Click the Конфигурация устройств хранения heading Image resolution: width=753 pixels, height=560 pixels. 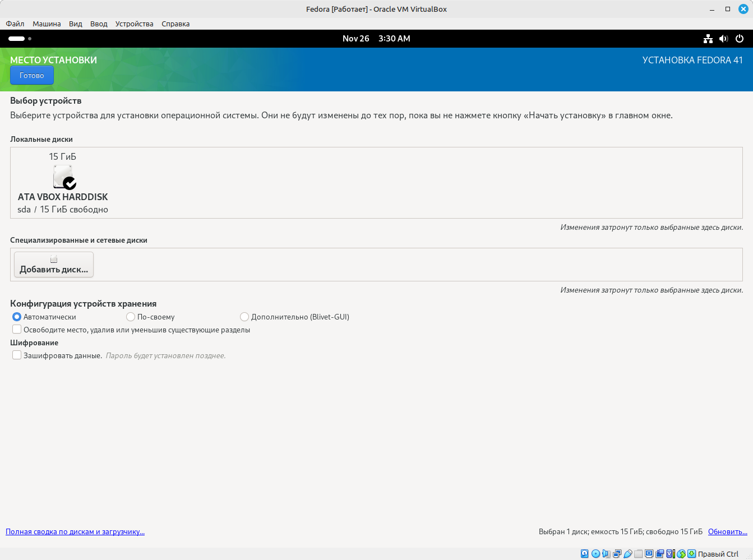pyautogui.click(x=83, y=303)
